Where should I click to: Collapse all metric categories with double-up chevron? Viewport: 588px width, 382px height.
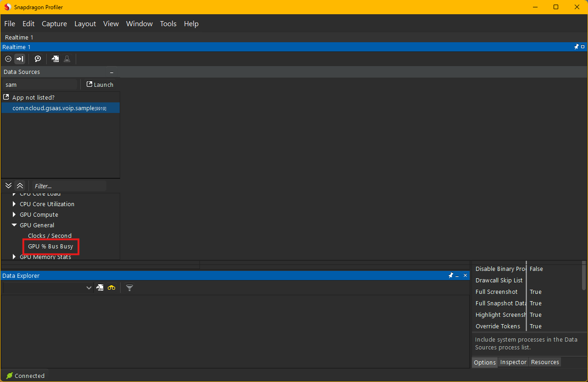(20, 186)
